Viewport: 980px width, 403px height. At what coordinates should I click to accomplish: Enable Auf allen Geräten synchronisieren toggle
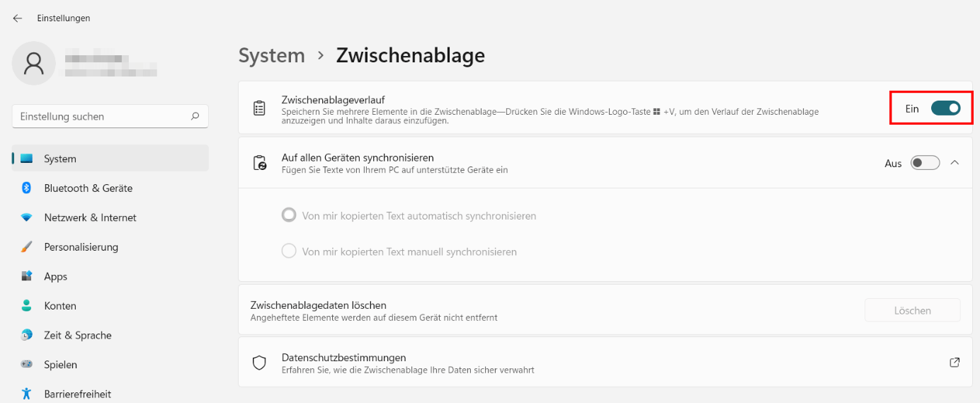point(925,163)
